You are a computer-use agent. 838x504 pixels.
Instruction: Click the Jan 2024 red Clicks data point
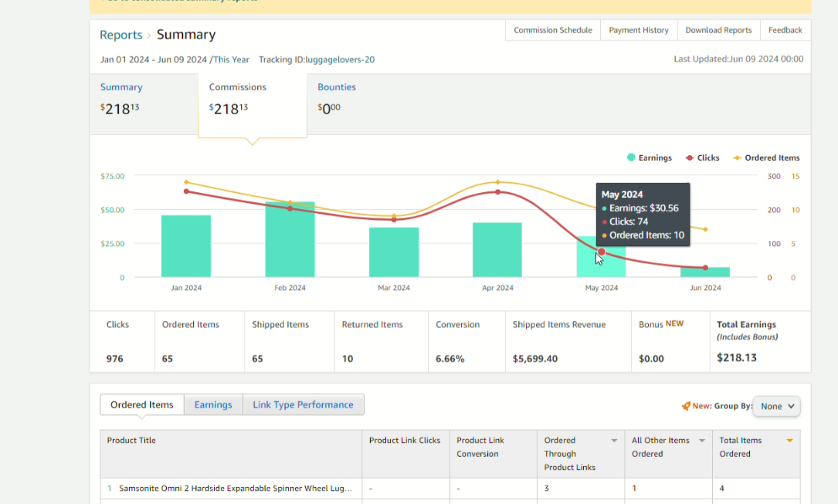click(186, 191)
